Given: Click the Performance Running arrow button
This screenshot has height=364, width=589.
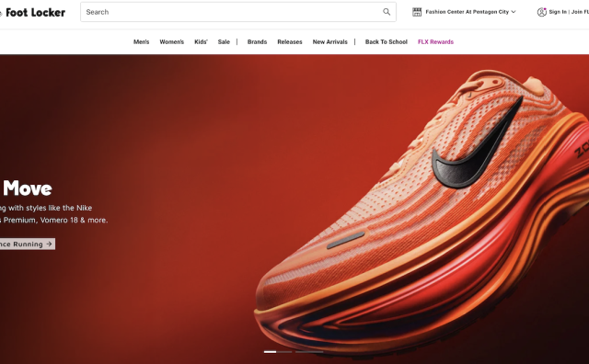Looking at the screenshot, I should point(27,244).
